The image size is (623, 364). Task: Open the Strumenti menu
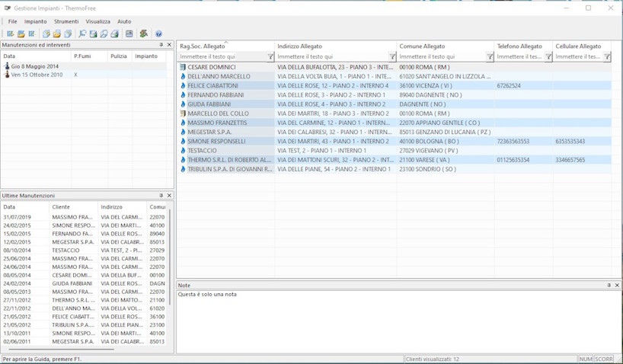click(66, 21)
